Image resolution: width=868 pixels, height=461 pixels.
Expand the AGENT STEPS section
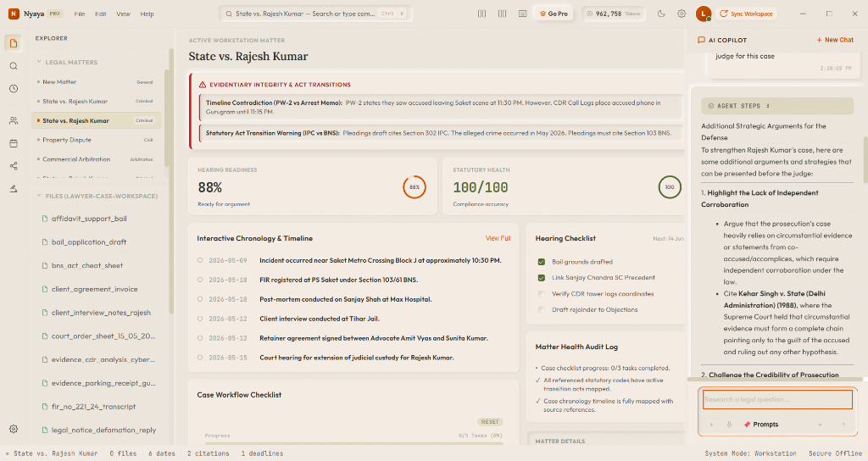[x=777, y=106]
